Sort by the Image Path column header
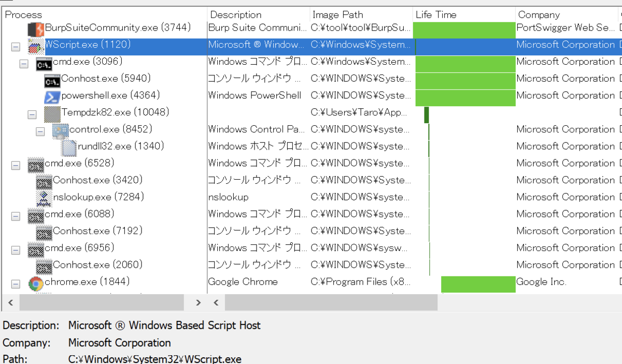The image size is (622, 364). (361, 14)
